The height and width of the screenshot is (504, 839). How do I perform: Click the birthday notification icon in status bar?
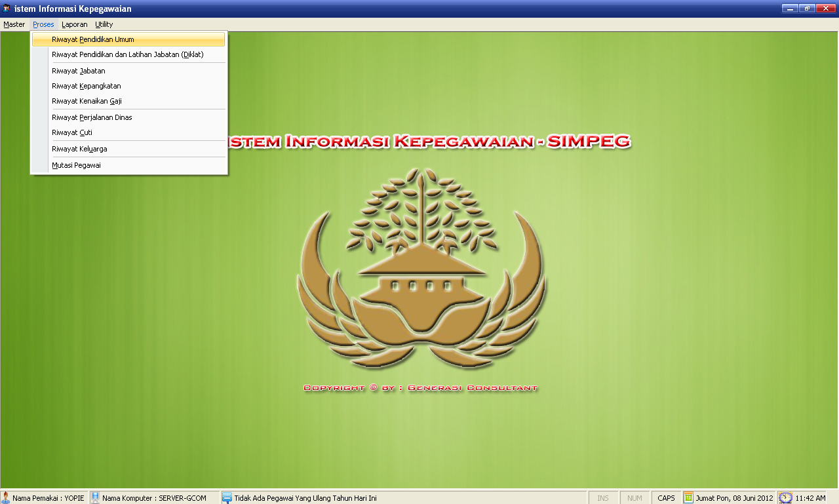227,497
